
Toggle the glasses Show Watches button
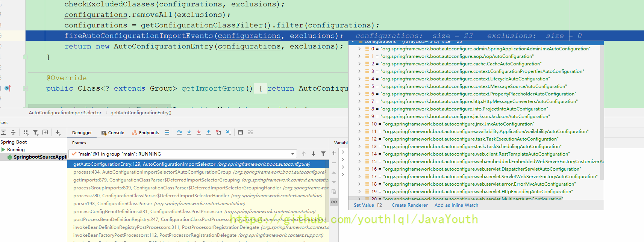[334, 202]
